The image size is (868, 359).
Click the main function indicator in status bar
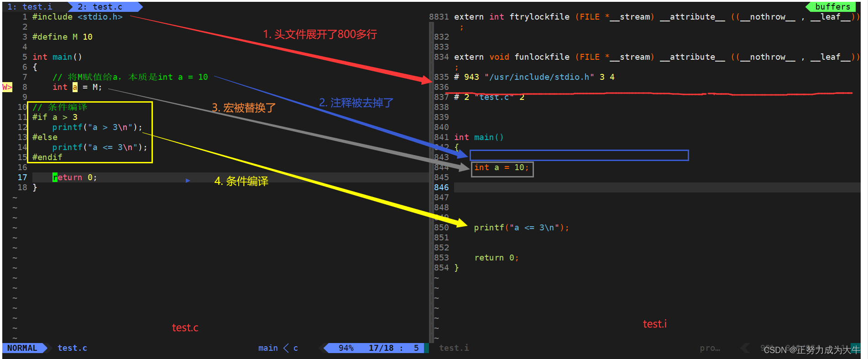coord(268,348)
